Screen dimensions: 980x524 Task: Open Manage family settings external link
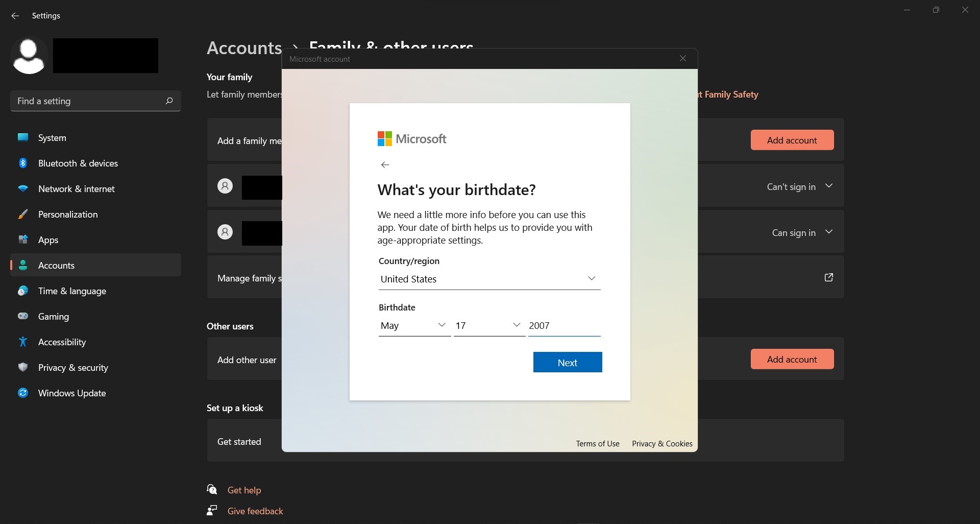828,277
